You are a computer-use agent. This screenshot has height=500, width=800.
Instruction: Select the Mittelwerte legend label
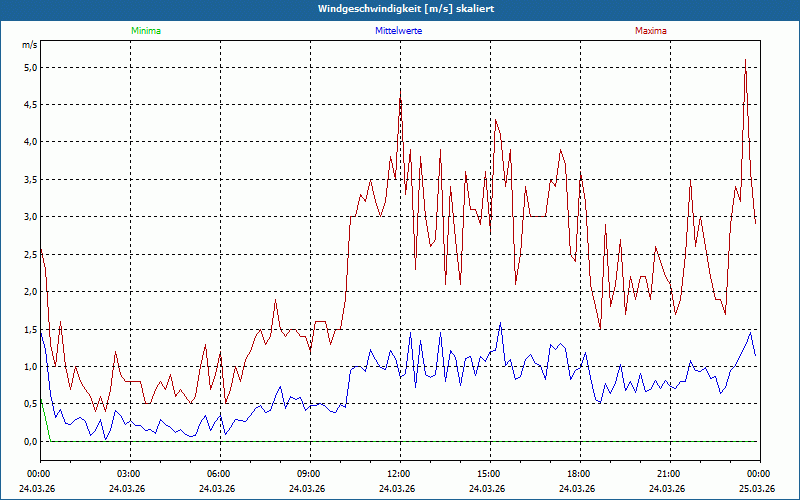[x=398, y=31]
